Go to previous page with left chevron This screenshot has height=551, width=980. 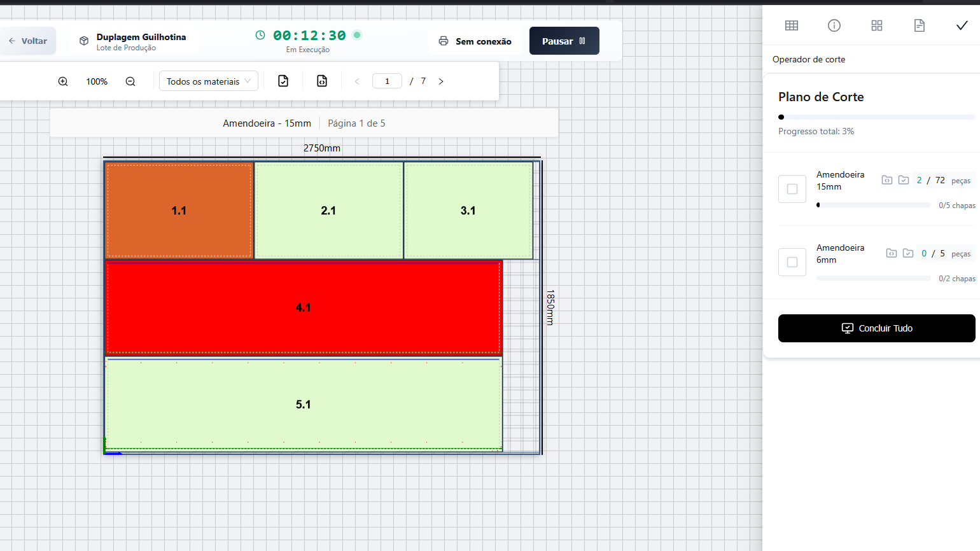(357, 81)
